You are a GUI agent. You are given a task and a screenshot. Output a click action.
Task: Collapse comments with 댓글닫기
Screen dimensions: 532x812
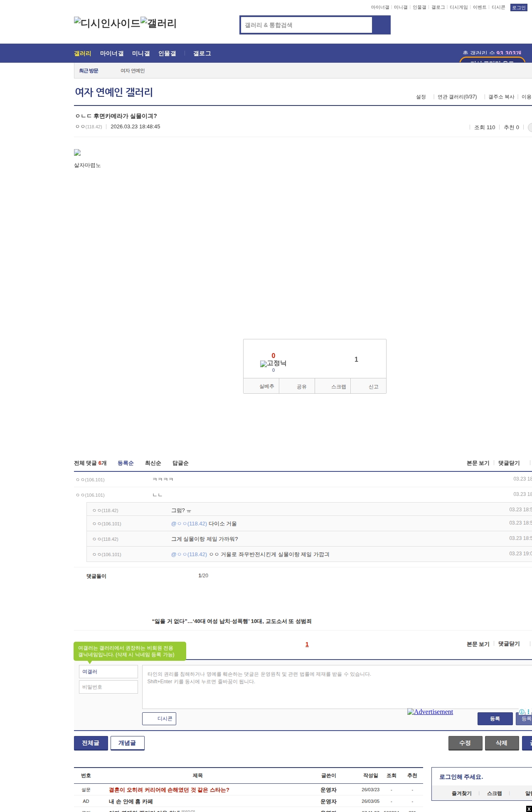click(x=509, y=463)
